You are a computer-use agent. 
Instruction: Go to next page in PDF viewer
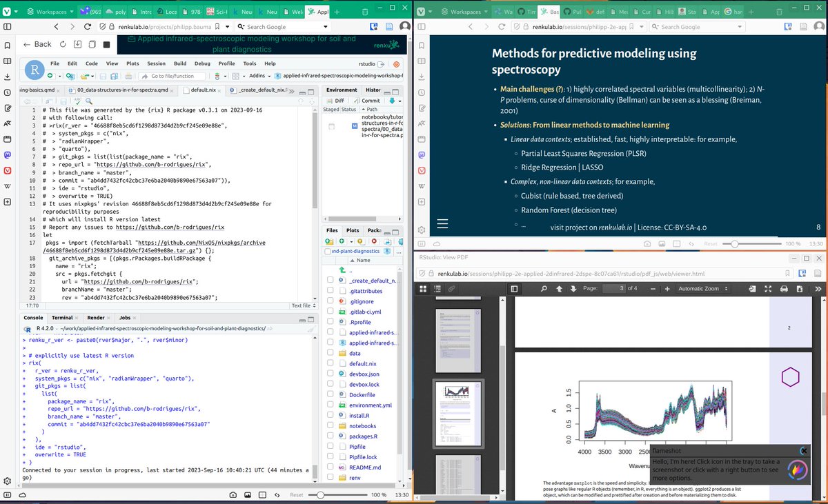pos(573,289)
